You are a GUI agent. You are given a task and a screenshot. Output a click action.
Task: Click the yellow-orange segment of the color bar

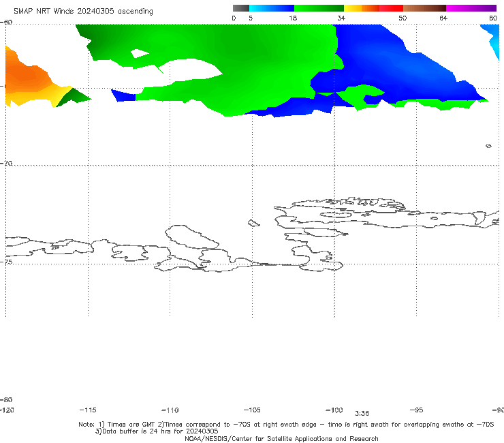click(x=362, y=8)
